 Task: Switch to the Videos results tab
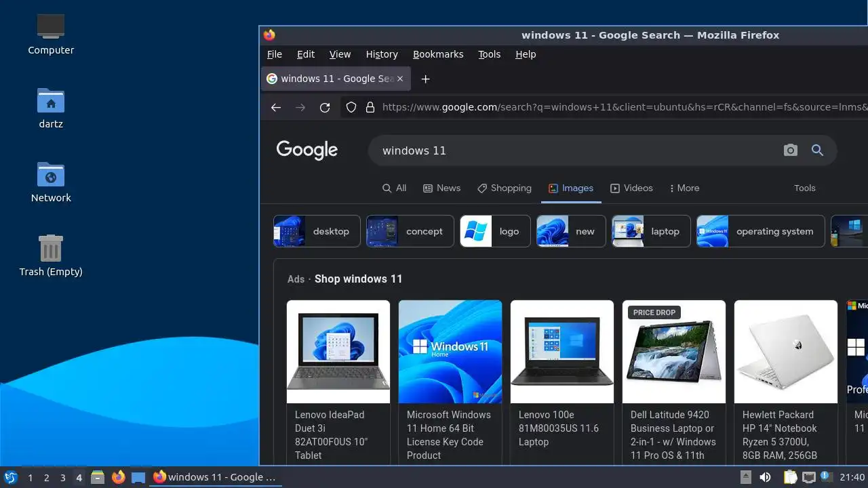tap(631, 188)
